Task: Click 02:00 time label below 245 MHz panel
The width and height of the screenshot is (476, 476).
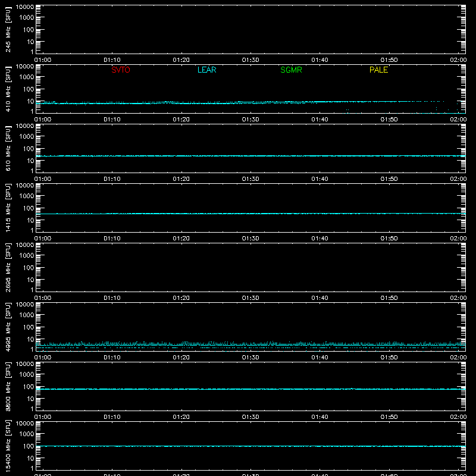Action: [458, 60]
